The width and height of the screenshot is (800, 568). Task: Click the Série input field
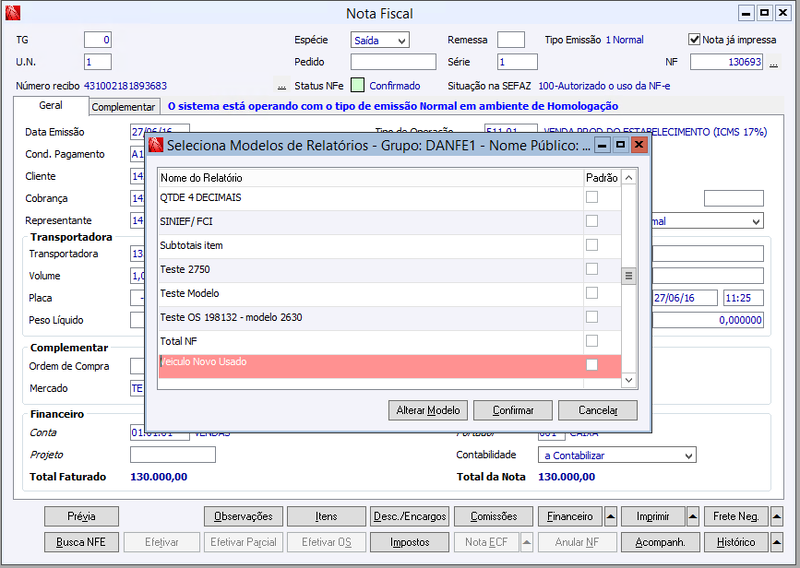point(517,62)
